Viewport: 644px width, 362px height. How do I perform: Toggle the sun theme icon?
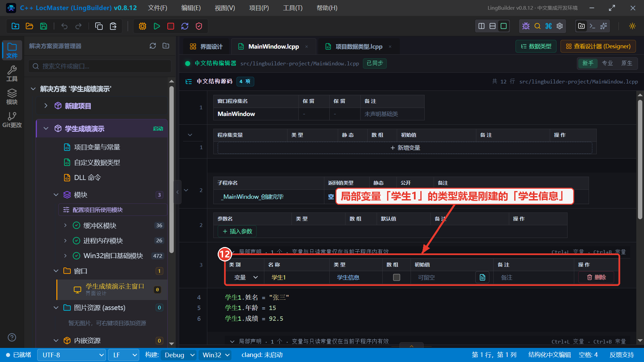tap(633, 26)
